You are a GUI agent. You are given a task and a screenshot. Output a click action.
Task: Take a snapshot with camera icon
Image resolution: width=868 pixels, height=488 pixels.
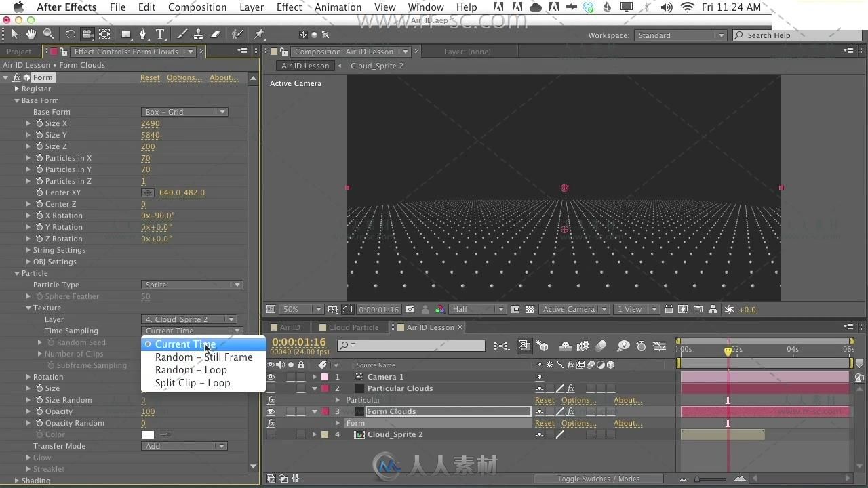point(410,309)
